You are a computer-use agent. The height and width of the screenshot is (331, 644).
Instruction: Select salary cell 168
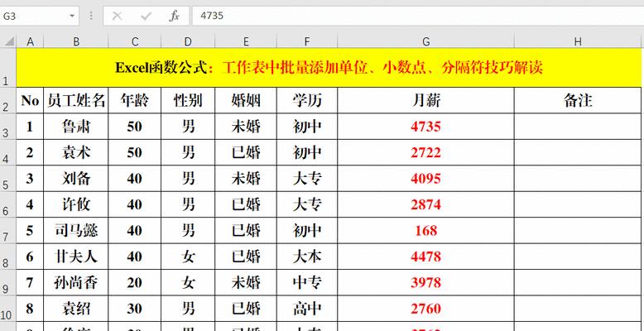(426, 230)
